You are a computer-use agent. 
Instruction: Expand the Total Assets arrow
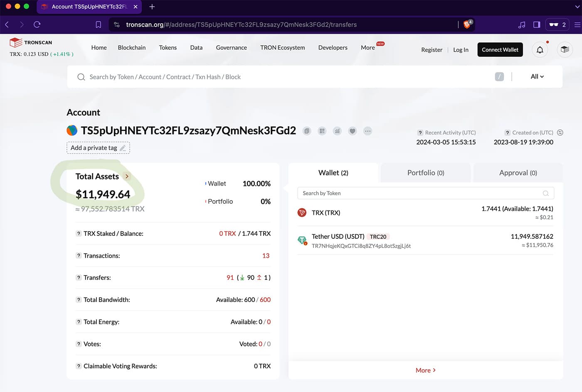pos(127,176)
